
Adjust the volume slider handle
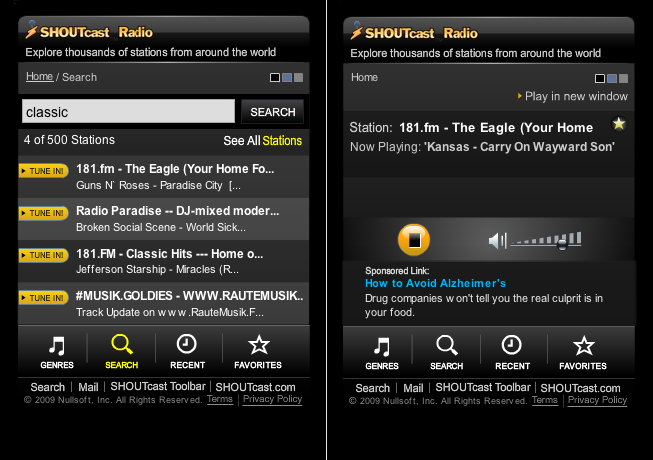click(562, 244)
